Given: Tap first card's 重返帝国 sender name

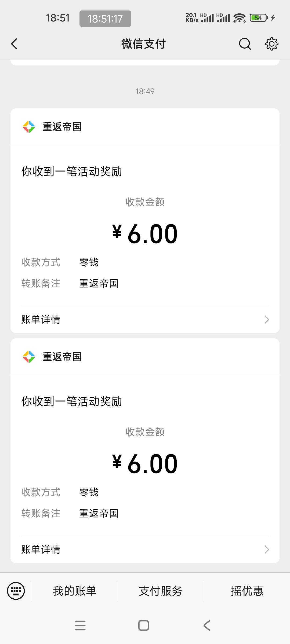Looking at the screenshot, I should tap(62, 127).
